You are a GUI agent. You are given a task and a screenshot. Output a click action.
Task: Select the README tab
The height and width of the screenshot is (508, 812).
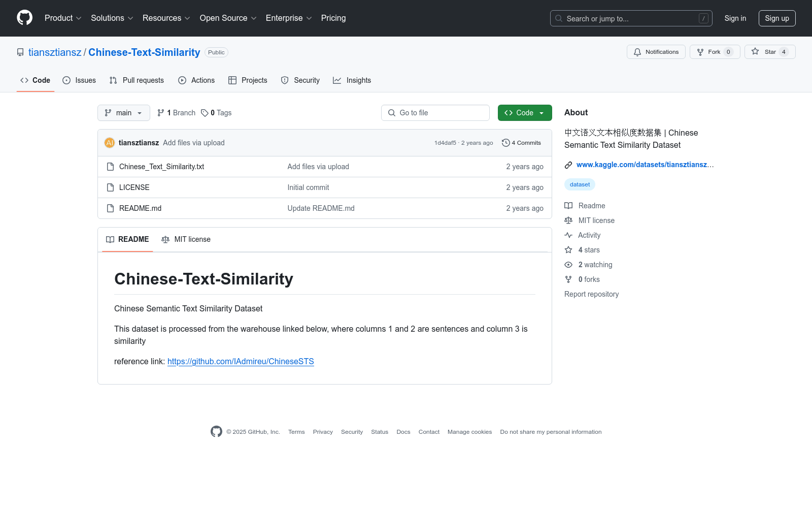pos(127,239)
